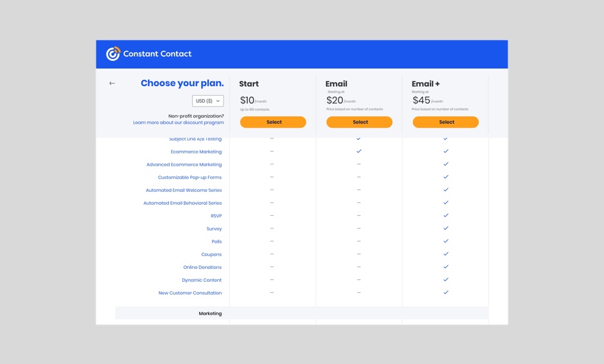Click Automated Email Welcome Series link
This screenshot has height=364, width=604.
click(184, 190)
